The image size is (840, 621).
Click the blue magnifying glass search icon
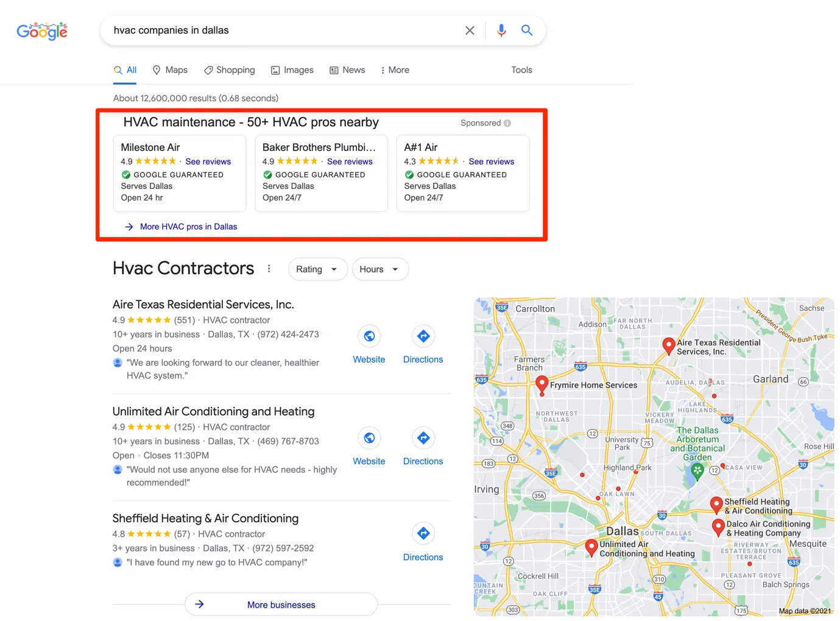coord(527,30)
